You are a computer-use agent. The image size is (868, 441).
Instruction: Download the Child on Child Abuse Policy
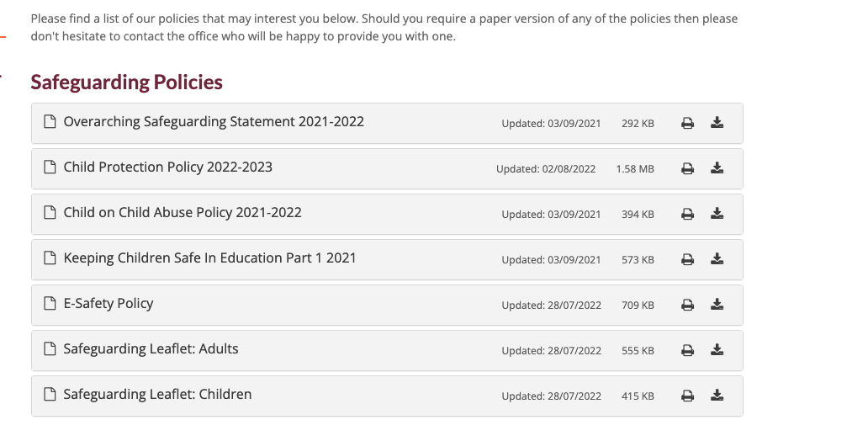click(717, 213)
